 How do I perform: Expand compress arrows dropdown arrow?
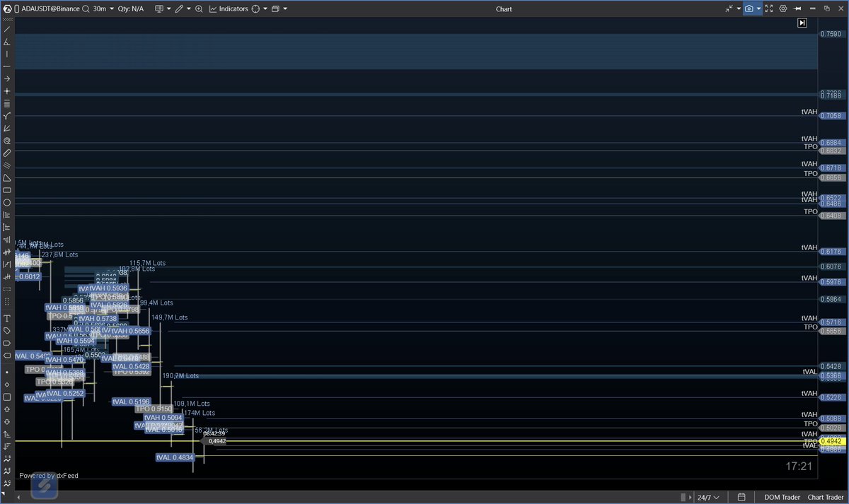coord(739,9)
